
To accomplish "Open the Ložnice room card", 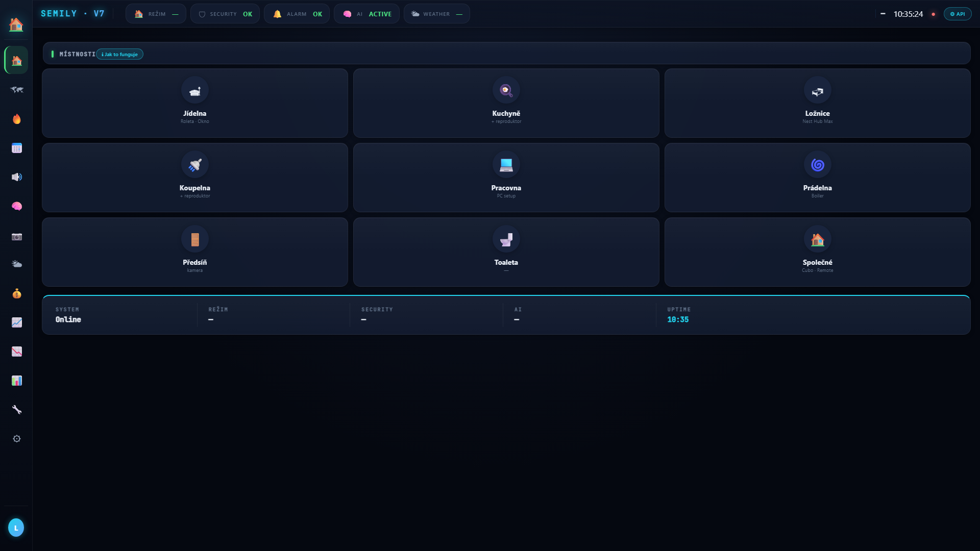I will click(818, 103).
